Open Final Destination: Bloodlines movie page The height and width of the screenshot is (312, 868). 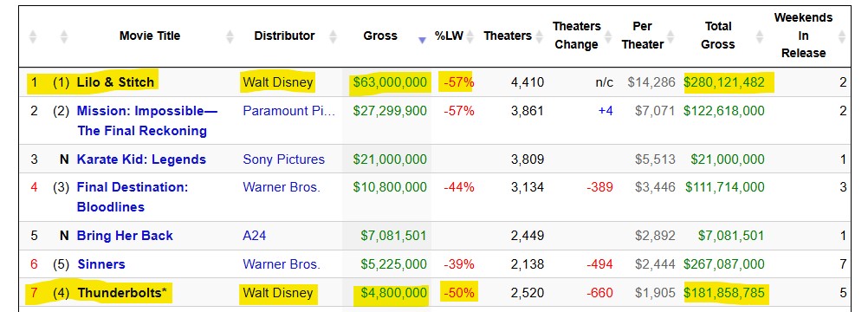[133, 197]
